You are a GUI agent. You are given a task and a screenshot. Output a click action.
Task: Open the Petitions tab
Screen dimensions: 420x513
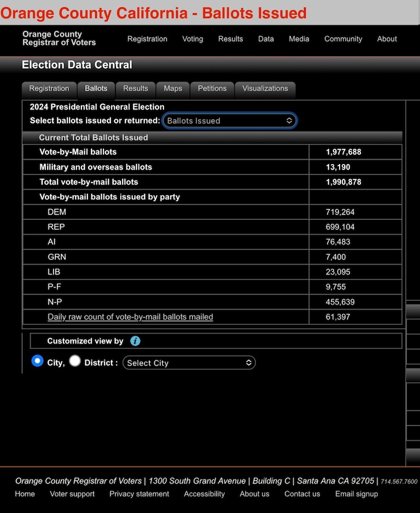(x=212, y=89)
